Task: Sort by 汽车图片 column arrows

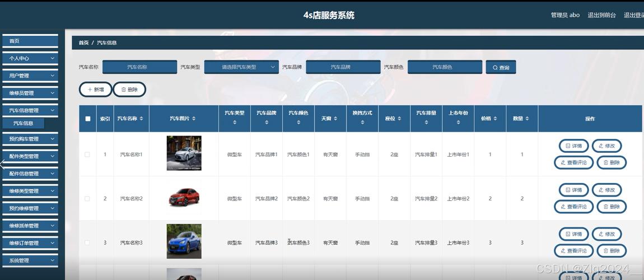Action: (194, 118)
